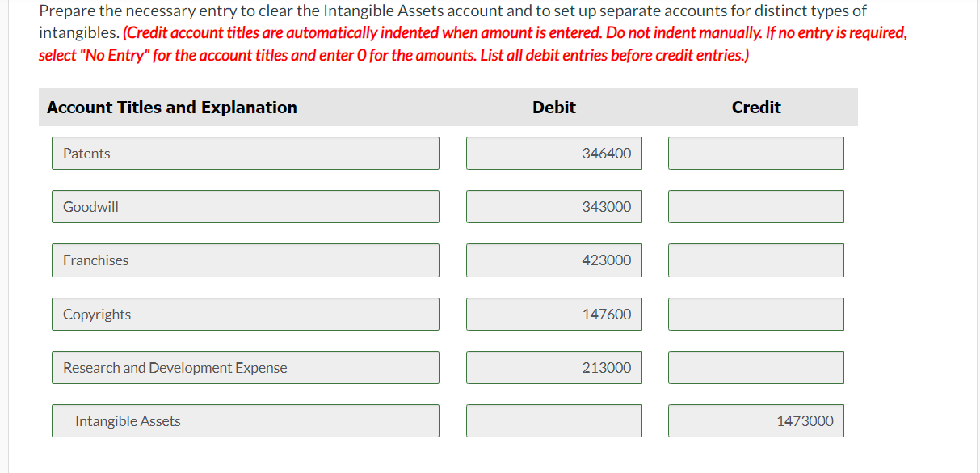Select the Research and Development debit field showing 213000
The image size is (980, 473).
553,367
